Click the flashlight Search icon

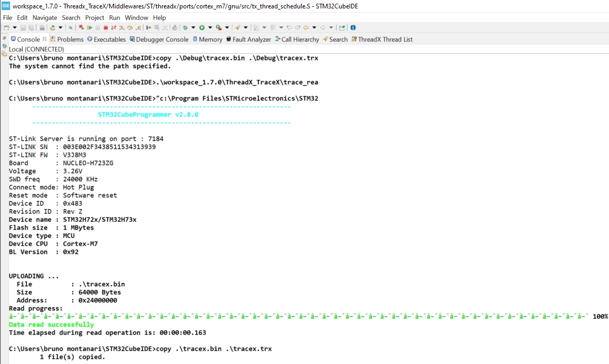[x=237, y=27]
